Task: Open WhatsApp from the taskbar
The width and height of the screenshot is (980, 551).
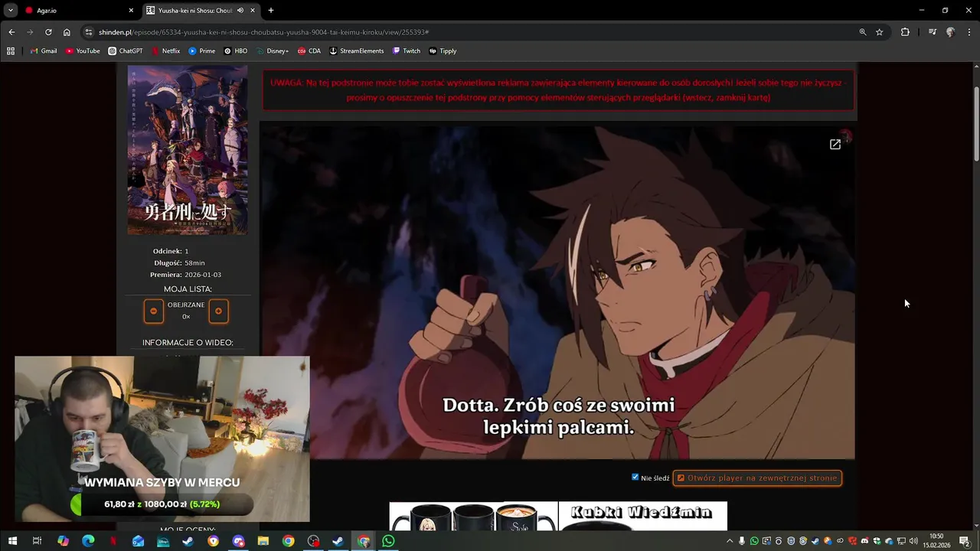Action: click(x=388, y=541)
